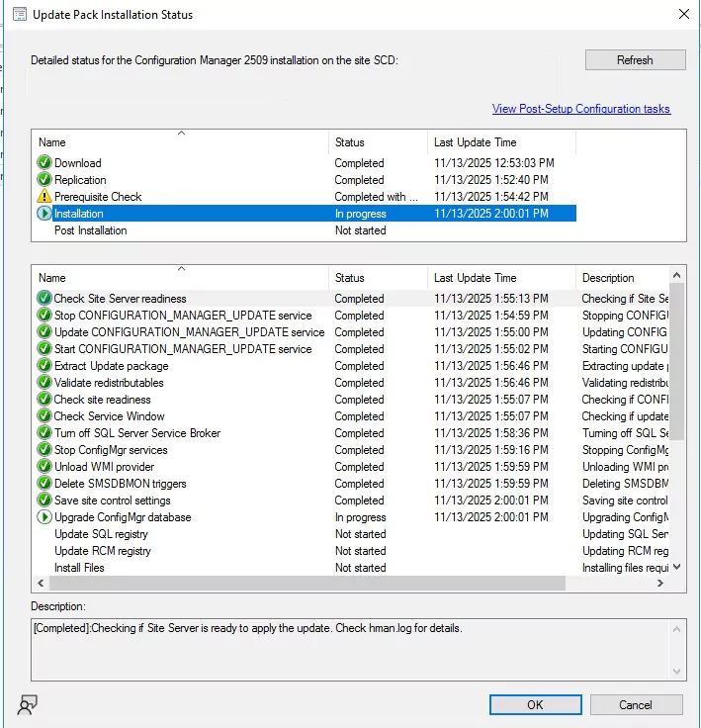This screenshot has width=701, height=728.
Task: Select the Extract Update package row name
Action: click(111, 366)
